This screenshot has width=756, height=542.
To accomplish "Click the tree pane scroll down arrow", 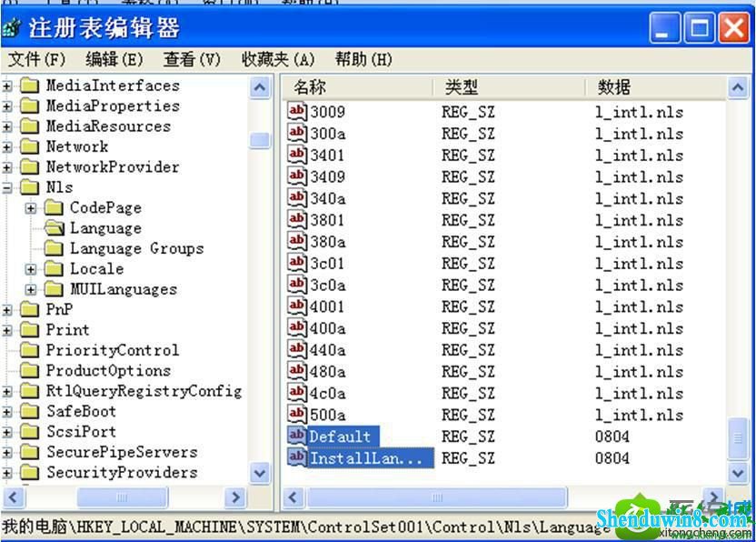I will [x=260, y=473].
